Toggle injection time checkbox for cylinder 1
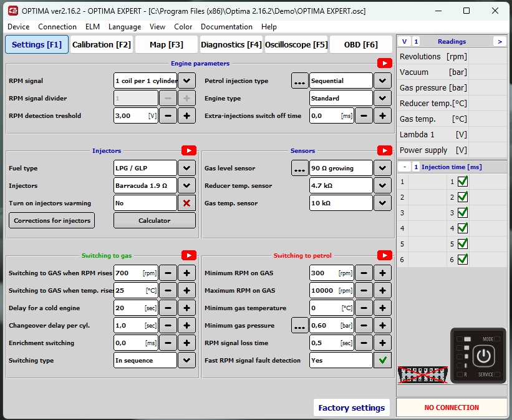The width and height of the screenshot is (512, 420). coord(463,182)
